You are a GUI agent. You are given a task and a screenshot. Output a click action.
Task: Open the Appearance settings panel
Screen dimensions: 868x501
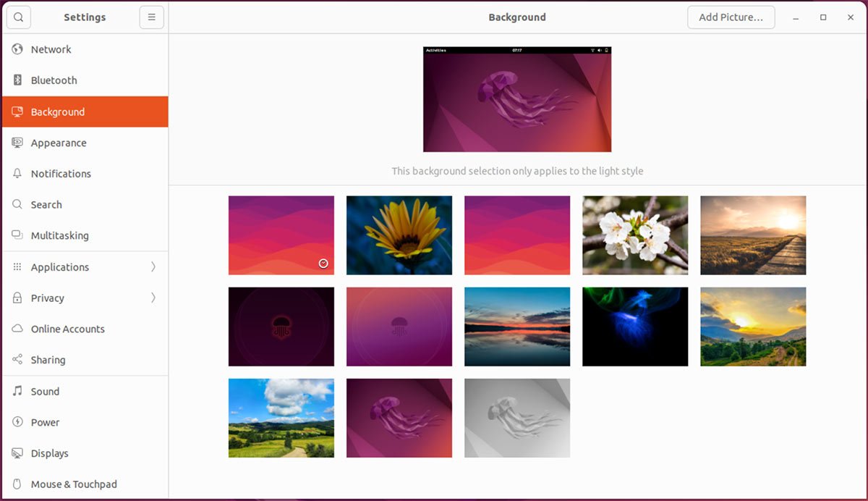pos(59,143)
